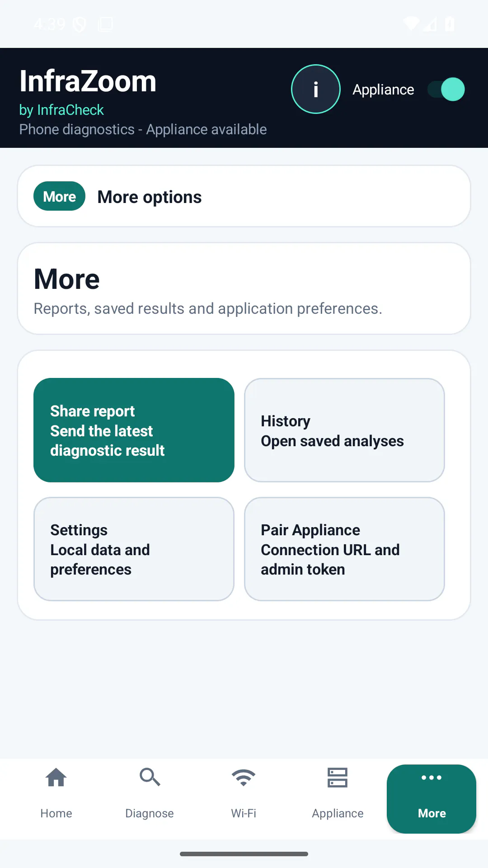The width and height of the screenshot is (488, 868).
Task: Tap the Appliance server icon
Action: [x=338, y=778]
